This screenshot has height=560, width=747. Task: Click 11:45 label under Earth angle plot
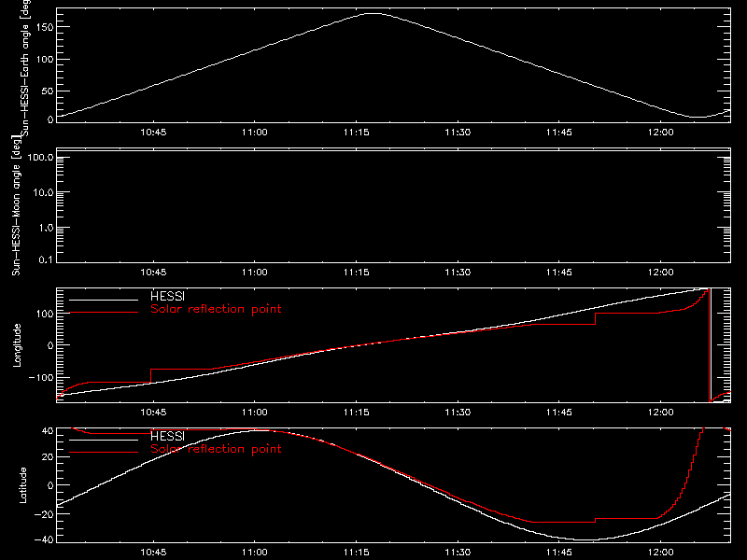pyautogui.click(x=558, y=132)
